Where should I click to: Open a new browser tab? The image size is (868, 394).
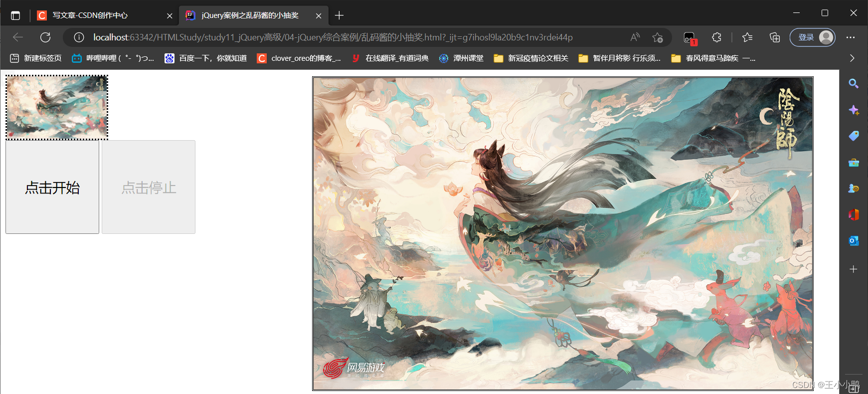tap(339, 15)
